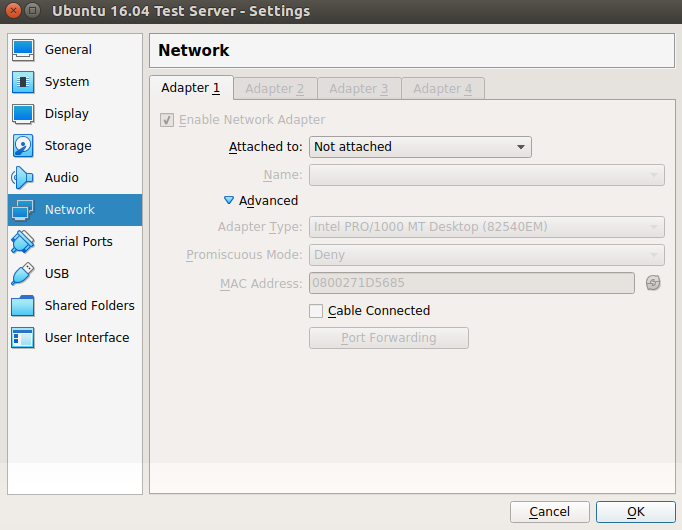This screenshot has height=530, width=682.
Task: Switch to Adapter 2 tab
Action: click(275, 89)
